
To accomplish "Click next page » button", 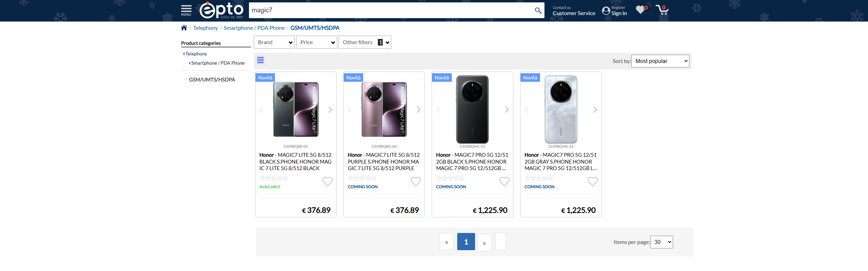I will [484, 243].
